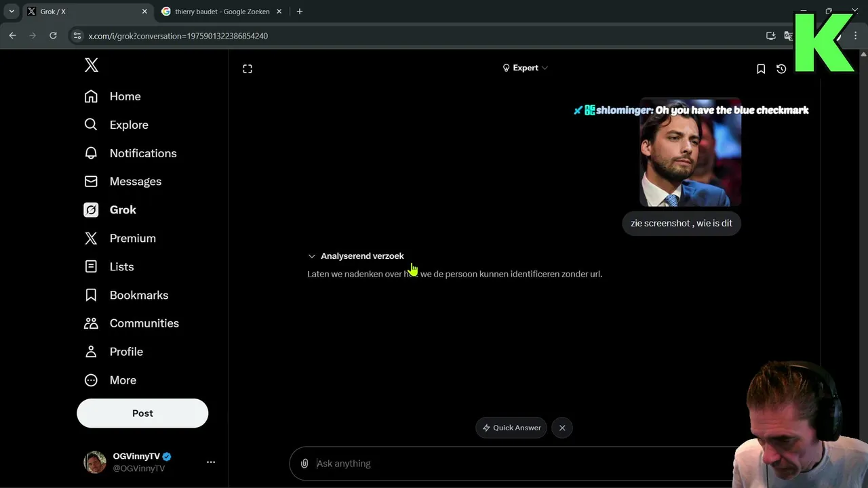Click the Grok logo icon
This screenshot has width=868, height=488.
coord(91,210)
